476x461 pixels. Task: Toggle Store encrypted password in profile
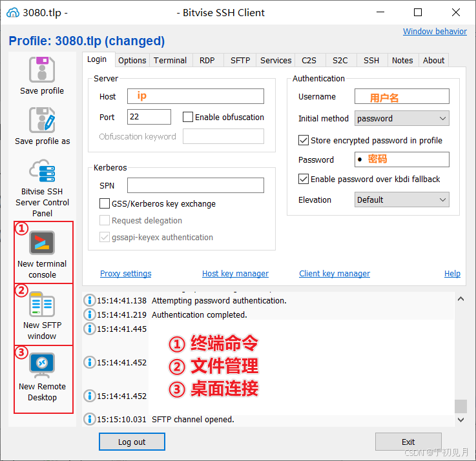point(304,140)
